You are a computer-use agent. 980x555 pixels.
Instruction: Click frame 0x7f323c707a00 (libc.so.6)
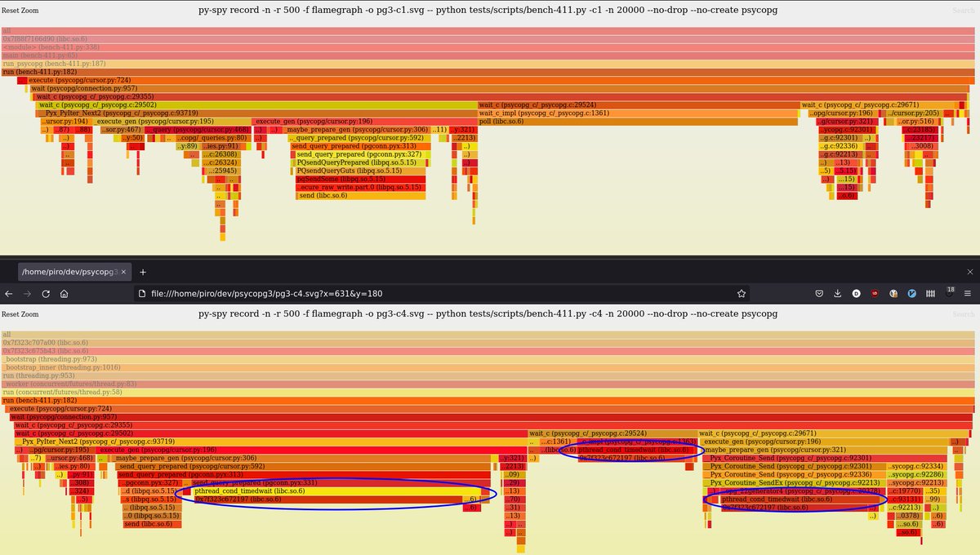[488, 342]
